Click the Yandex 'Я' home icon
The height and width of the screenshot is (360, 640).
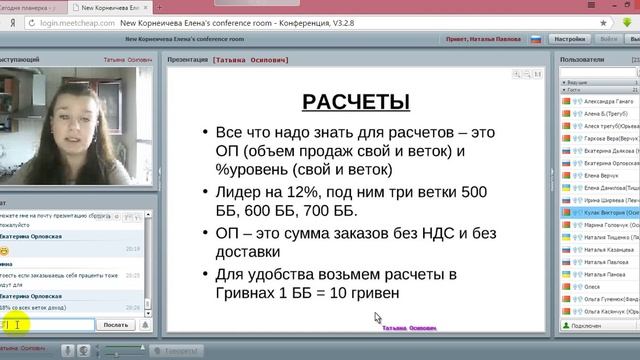click(x=13, y=23)
